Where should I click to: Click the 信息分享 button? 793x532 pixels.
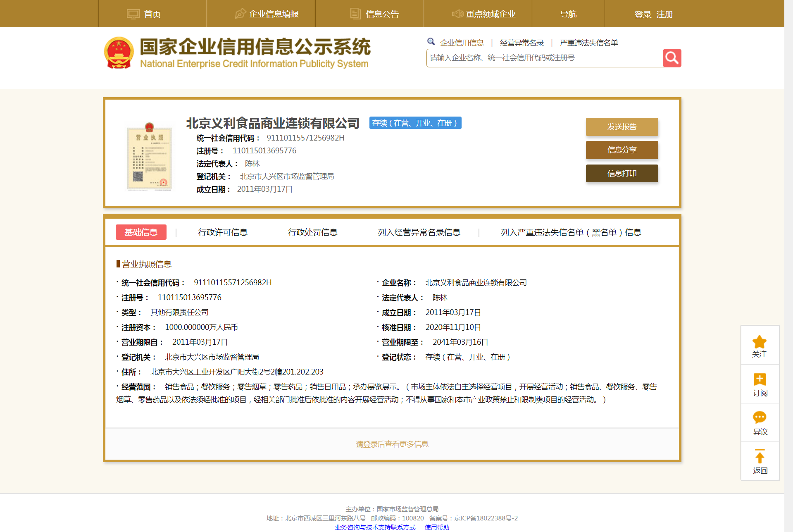click(x=622, y=150)
